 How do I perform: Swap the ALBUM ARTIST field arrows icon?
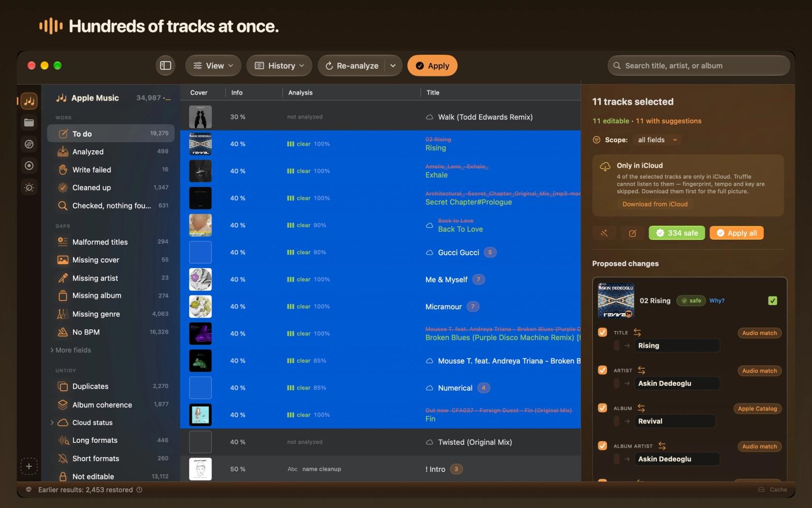tap(662, 446)
